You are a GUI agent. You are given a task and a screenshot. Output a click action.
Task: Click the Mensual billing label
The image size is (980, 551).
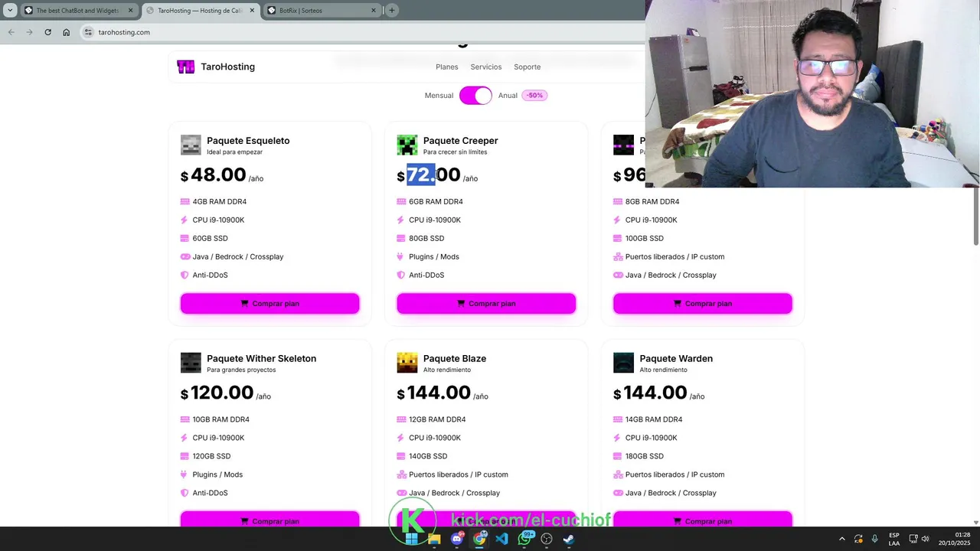point(439,96)
